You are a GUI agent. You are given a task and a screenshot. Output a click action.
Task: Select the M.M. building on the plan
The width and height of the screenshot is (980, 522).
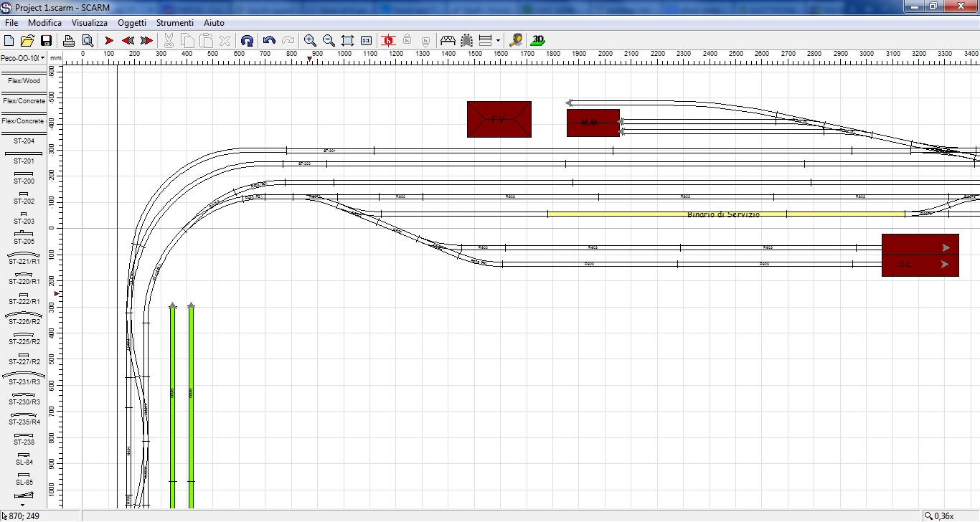[x=593, y=123]
